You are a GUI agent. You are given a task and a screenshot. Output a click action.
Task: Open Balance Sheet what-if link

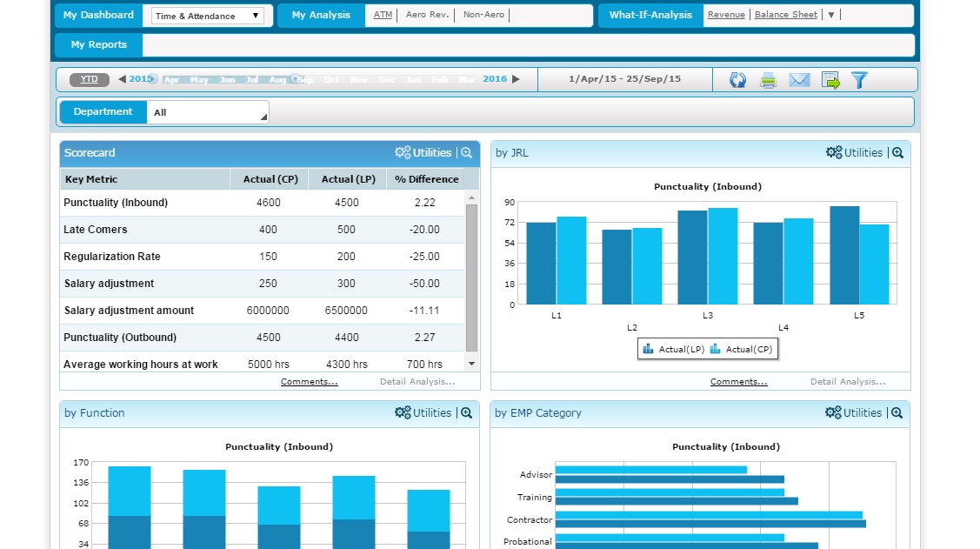pyautogui.click(x=785, y=15)
